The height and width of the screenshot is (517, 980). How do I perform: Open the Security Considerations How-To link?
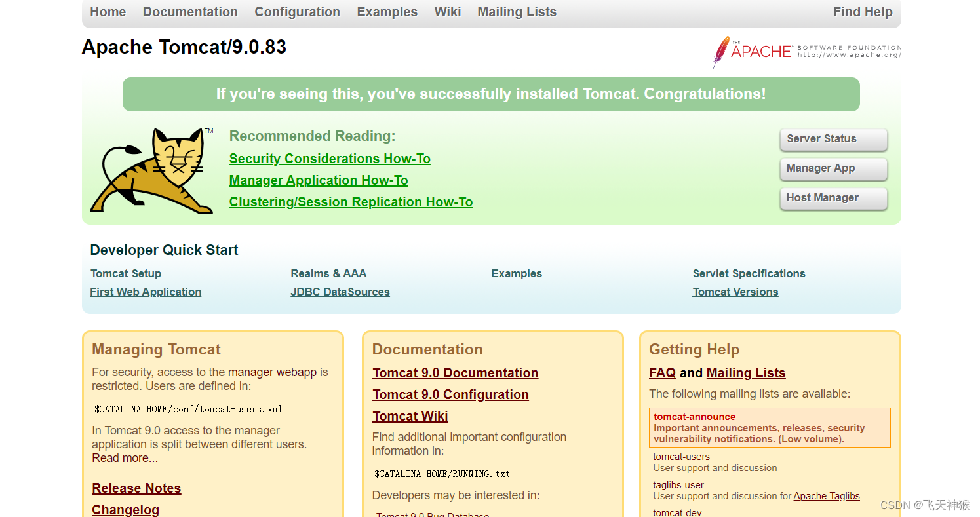click(x=330, y=158)
